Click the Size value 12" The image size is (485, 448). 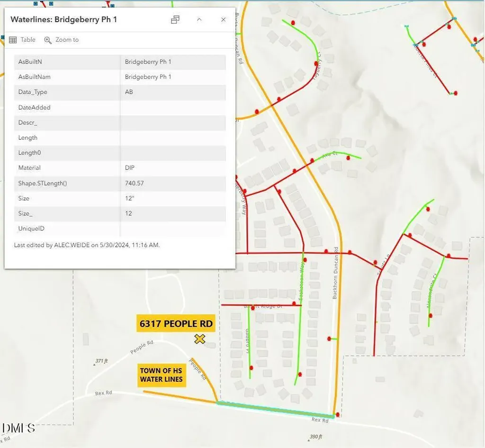(x=130, y=199)
